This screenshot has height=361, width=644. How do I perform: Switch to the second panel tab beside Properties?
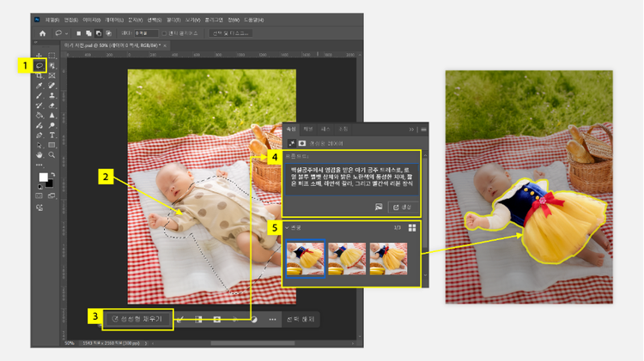click(x=308, y=129)
